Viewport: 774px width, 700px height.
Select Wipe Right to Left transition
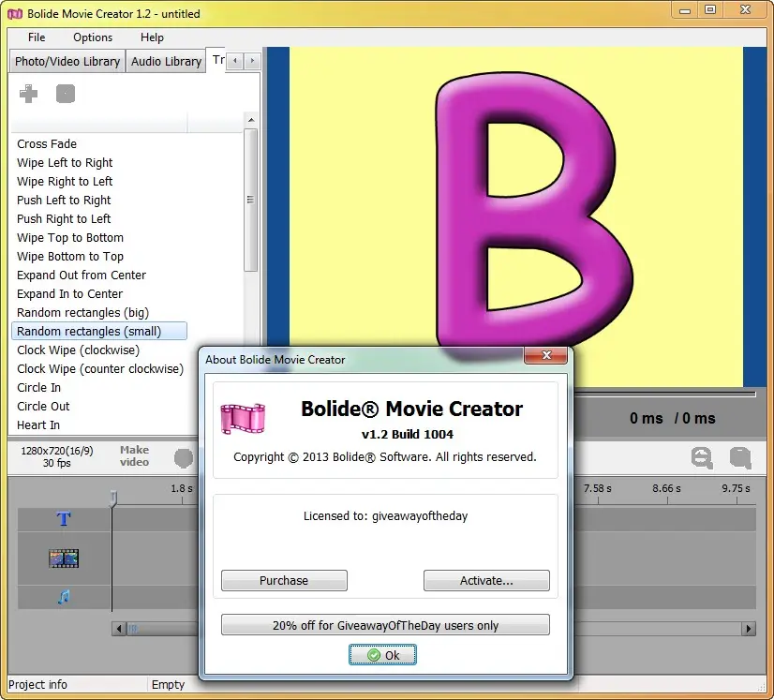(x=65, y=182)
